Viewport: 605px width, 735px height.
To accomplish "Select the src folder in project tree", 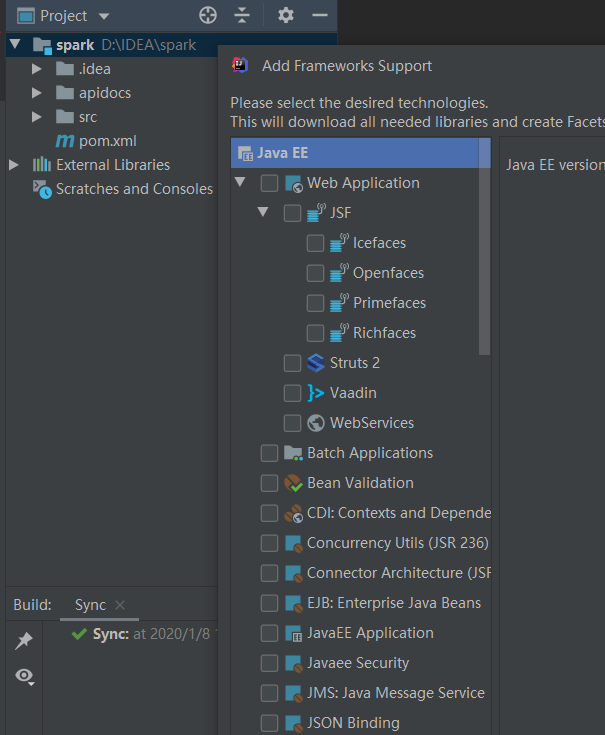I will coord(88,117).
